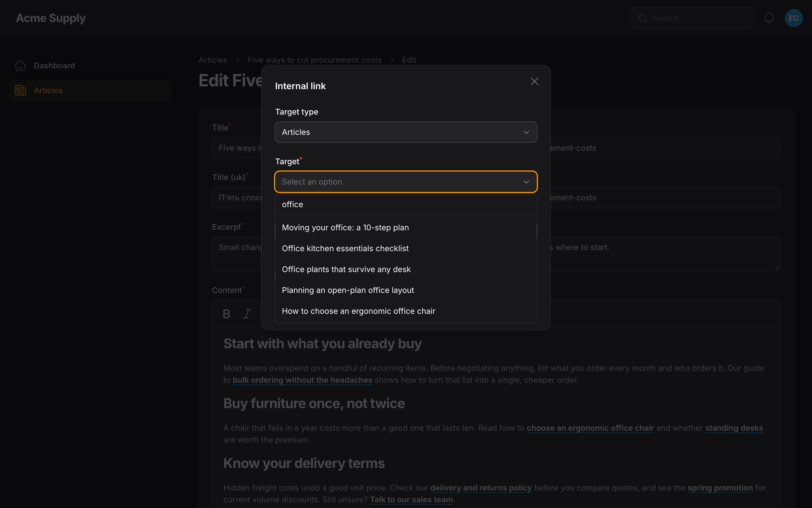Click 'Talk to our sales team' link
This screenshot has width=812, height=508.
pyautogui.click(x=411, y=500)
